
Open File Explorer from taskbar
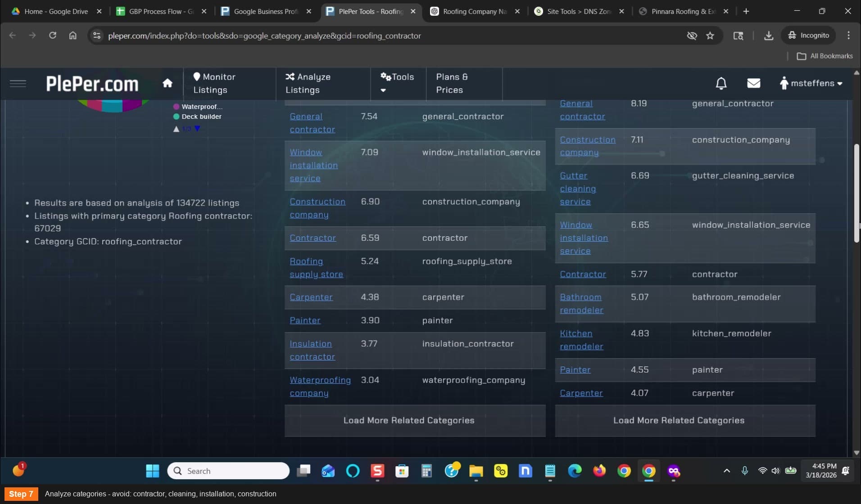click(x=476, y=471)
